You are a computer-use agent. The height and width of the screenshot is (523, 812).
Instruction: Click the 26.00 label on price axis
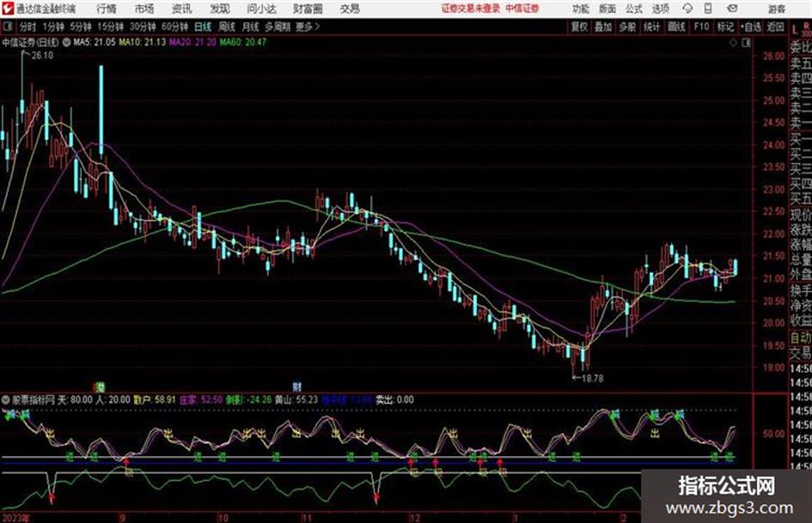(x=773, y=57)
